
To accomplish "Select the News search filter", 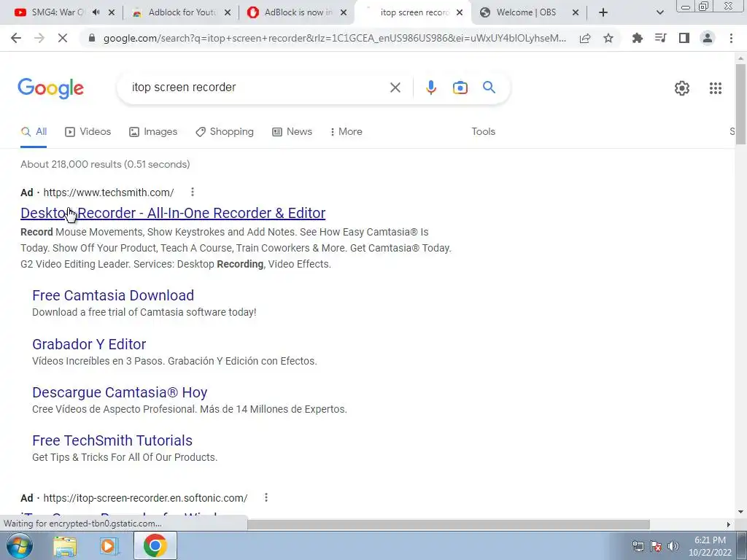I will [292, 131].
